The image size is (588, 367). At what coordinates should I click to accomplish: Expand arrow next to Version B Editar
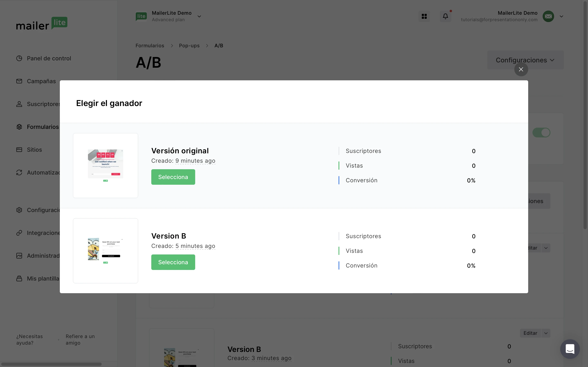point(546,333)
